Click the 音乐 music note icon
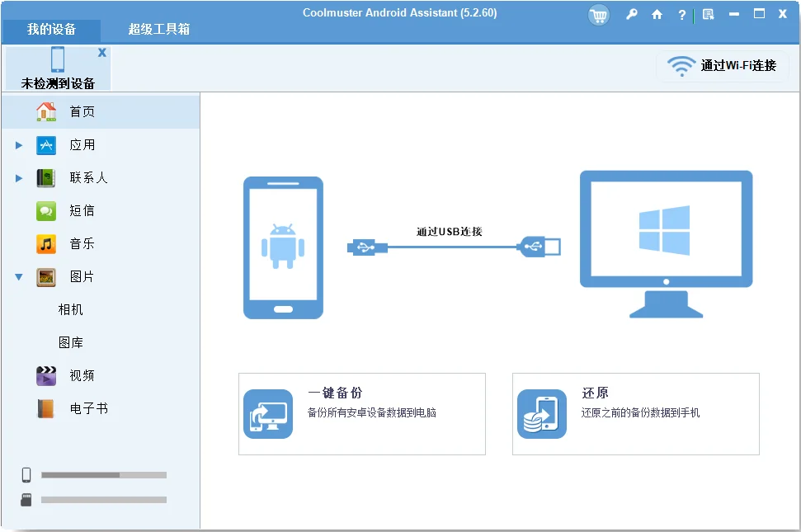801x532 pixels. click(x=46, y=244)
